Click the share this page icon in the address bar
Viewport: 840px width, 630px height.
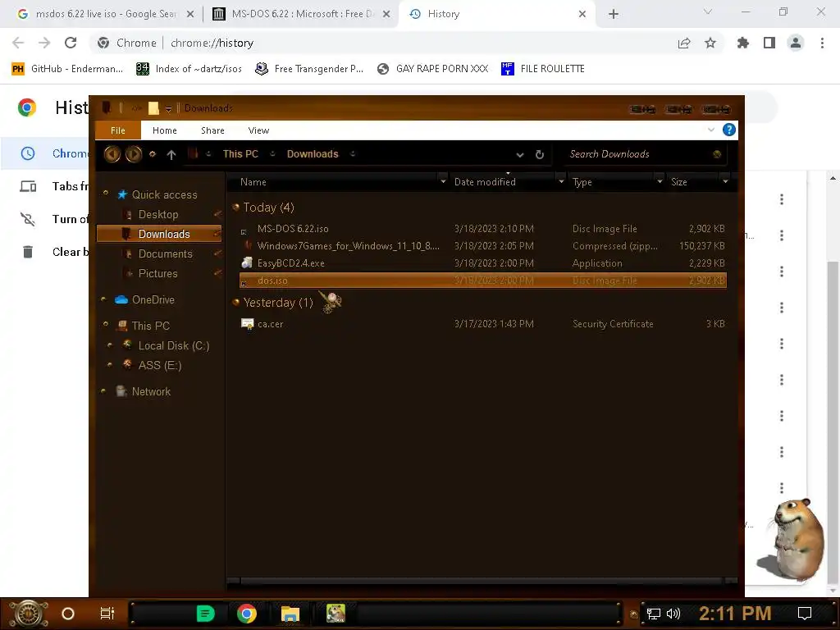pos(684,43)
